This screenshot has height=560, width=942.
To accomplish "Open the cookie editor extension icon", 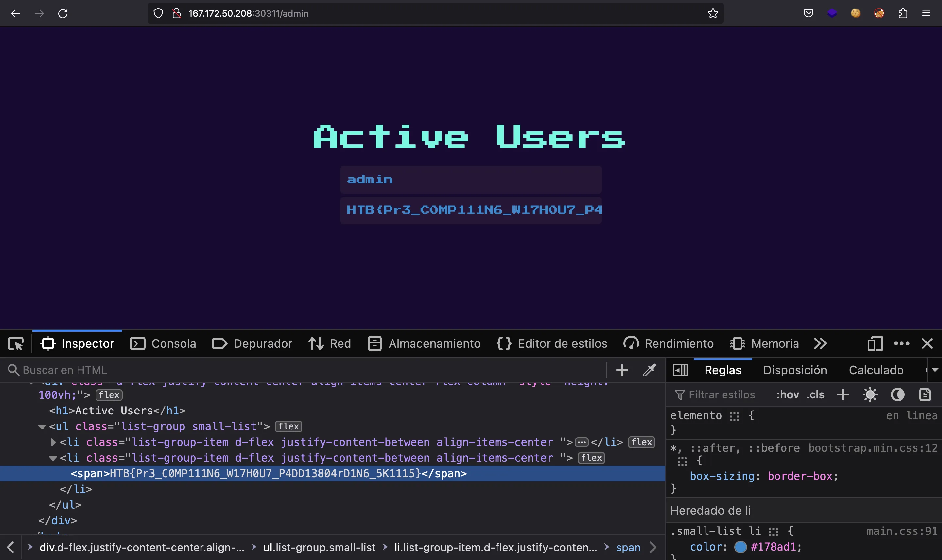I will [855, 14].
